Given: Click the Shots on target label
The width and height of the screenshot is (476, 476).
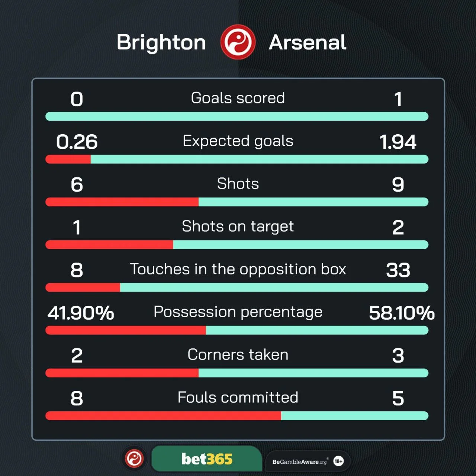Looking at the screenshot, I should pyautogui.click(x=238, y=226).
